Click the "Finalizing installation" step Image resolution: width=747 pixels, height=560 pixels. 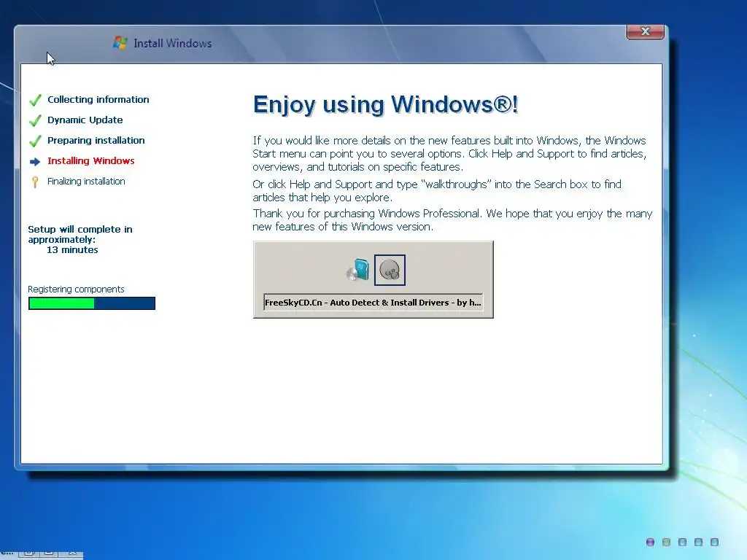(x=86, y=182)
